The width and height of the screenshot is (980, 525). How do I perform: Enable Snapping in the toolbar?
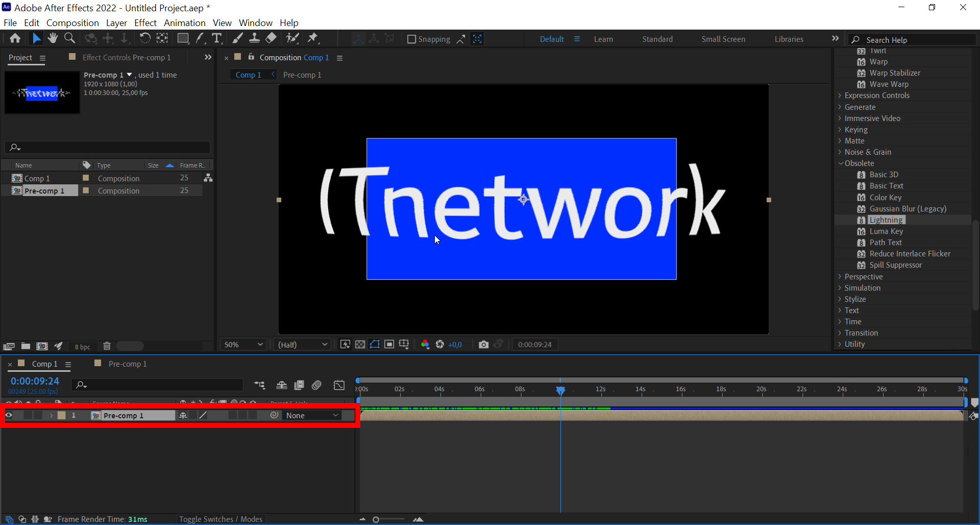[x=412, y=39]
